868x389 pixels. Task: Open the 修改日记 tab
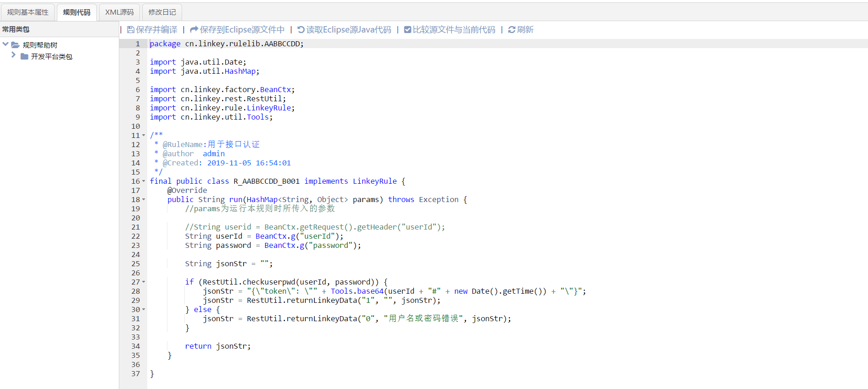pos(162,12)
